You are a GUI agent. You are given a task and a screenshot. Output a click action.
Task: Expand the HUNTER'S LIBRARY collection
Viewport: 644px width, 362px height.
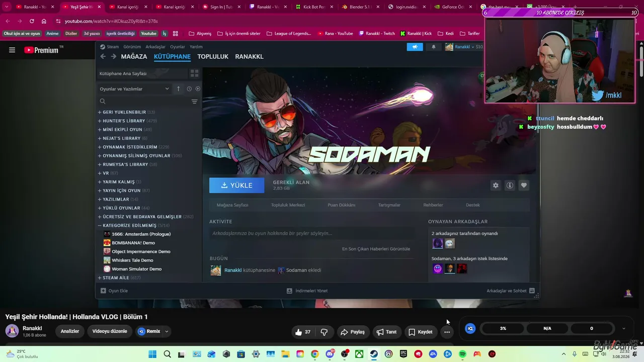[100, 121]
